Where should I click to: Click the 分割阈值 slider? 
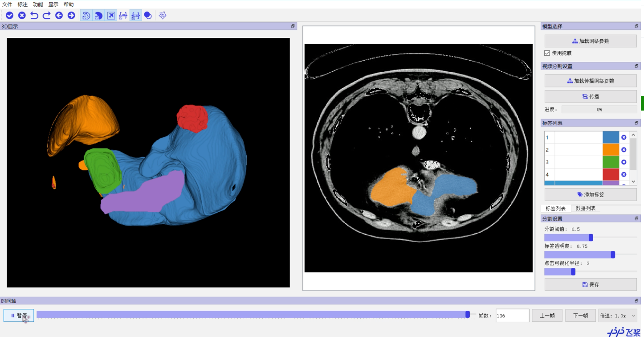click(x=591, y=238)
